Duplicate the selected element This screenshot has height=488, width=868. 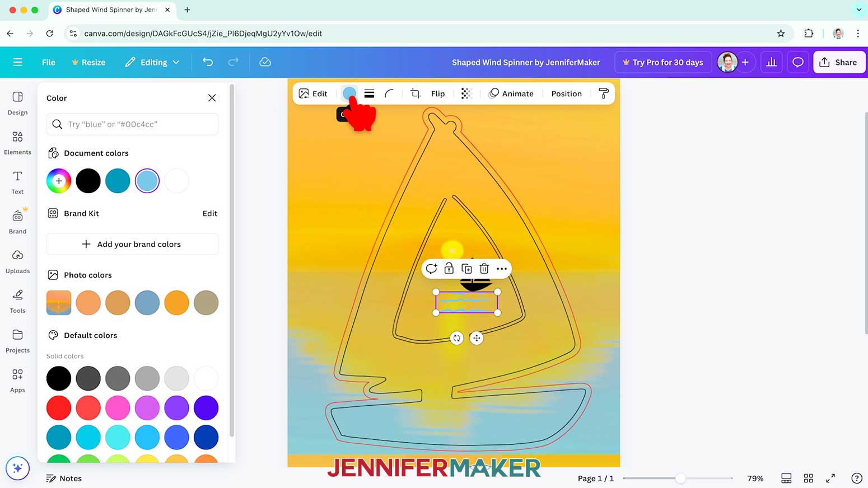pyautogui.click(x=466, y=269)
